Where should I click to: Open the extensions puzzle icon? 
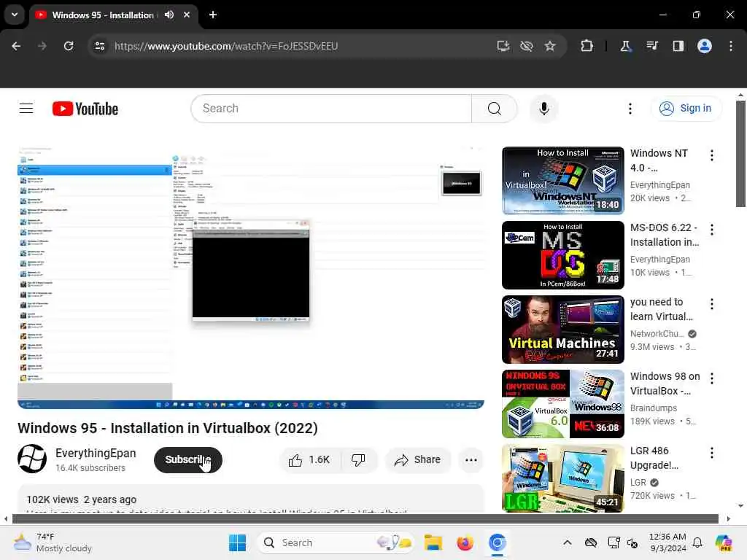[x=587, y=46]
